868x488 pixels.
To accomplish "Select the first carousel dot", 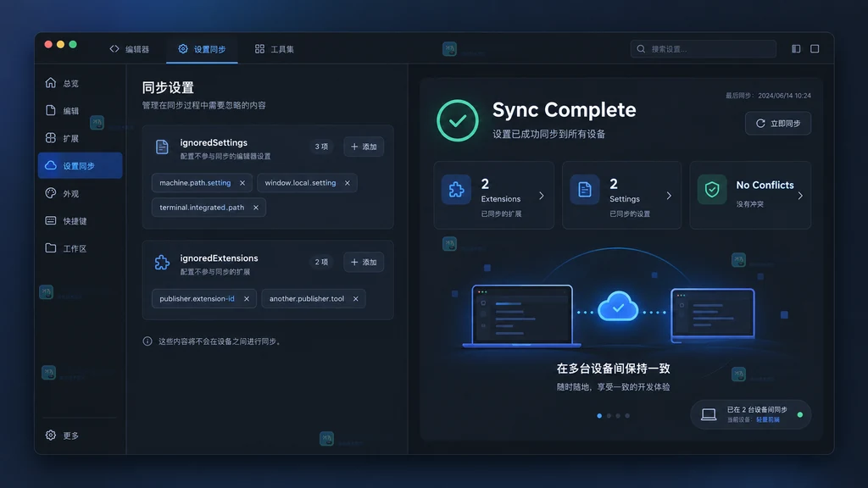I will (599, 415).
